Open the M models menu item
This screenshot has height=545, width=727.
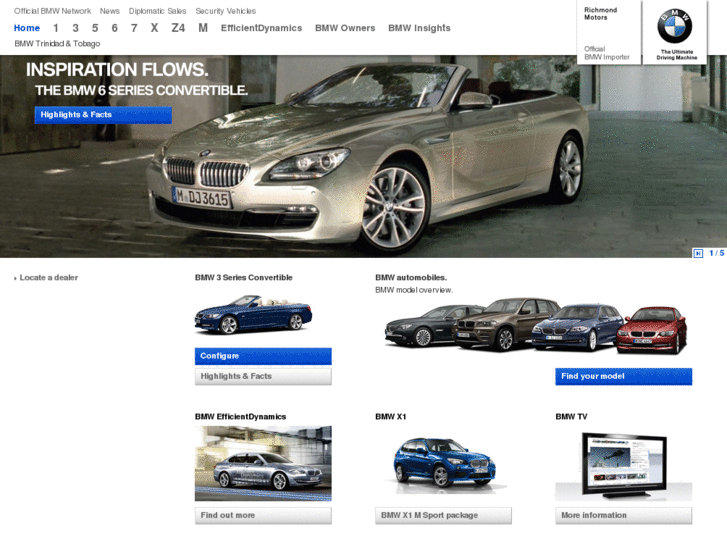[x=203, y=28]
